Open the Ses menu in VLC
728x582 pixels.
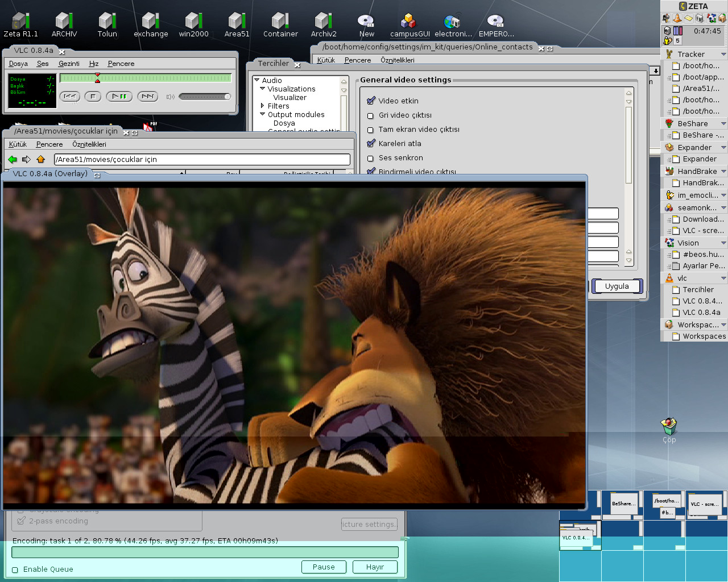43,64
